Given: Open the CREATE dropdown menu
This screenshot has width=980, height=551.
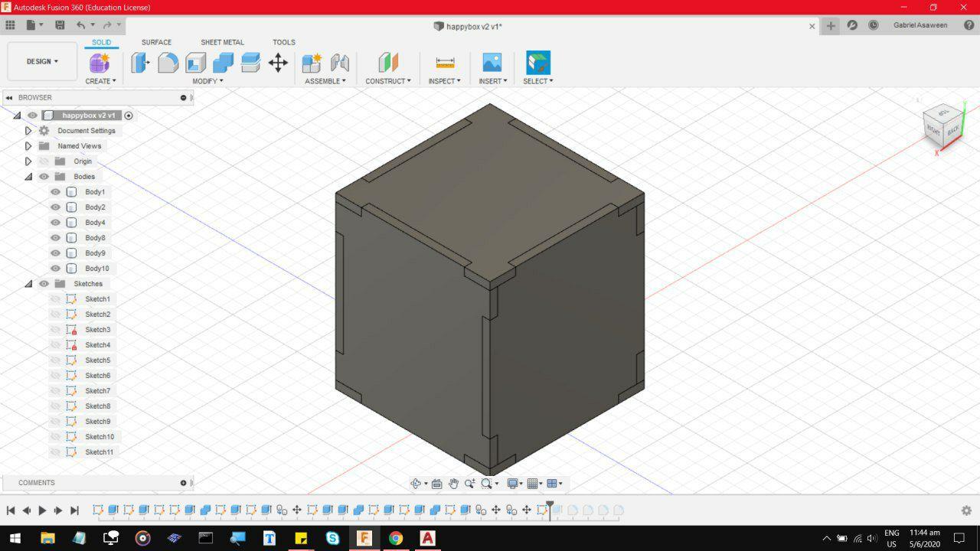Looking at the screenshot, I should click(100, 81).
